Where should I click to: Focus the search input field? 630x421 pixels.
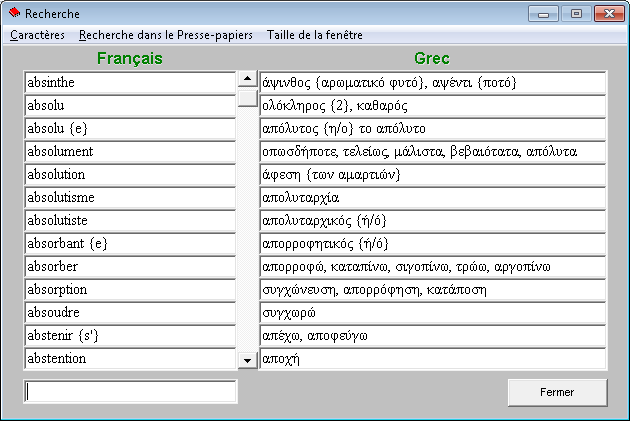click(x=130, y=392)
